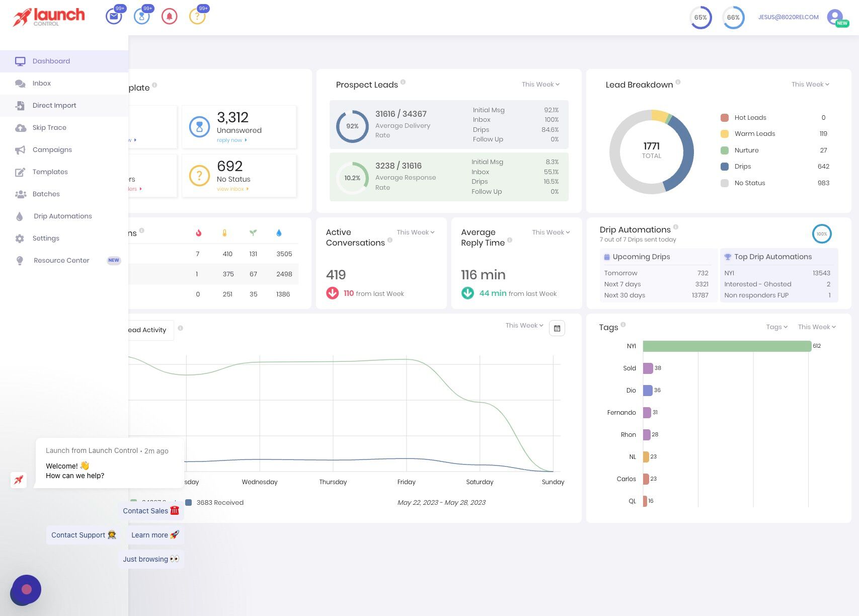The width and height of the screenshot is (859, 616).
Task: Expand This Week dropdown in Prospect Leads
Action: [540, 85]
